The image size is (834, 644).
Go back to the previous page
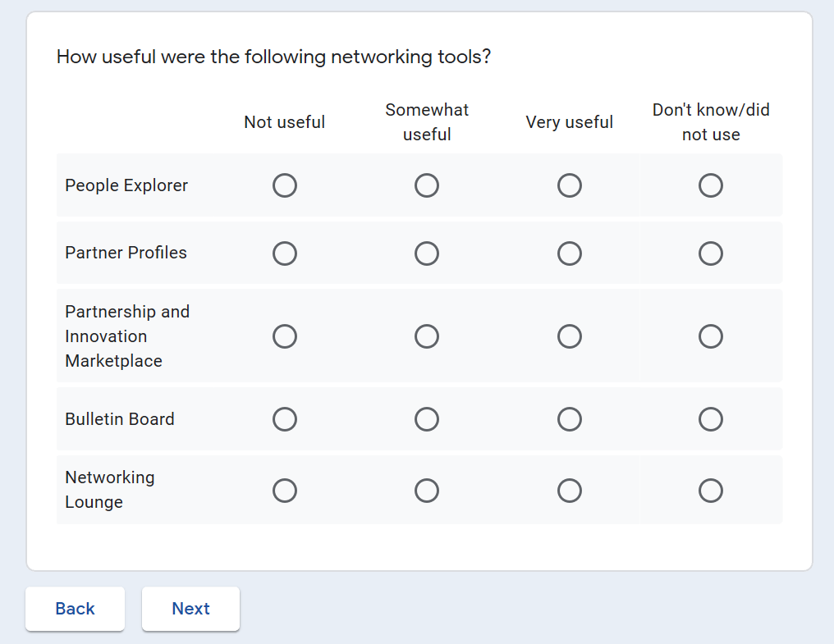tap(75, 609)
